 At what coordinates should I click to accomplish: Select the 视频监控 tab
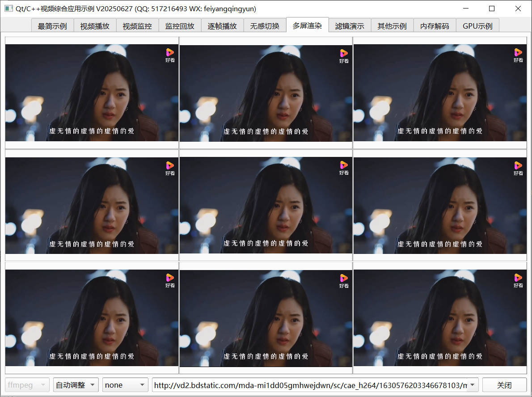(137, 26)
